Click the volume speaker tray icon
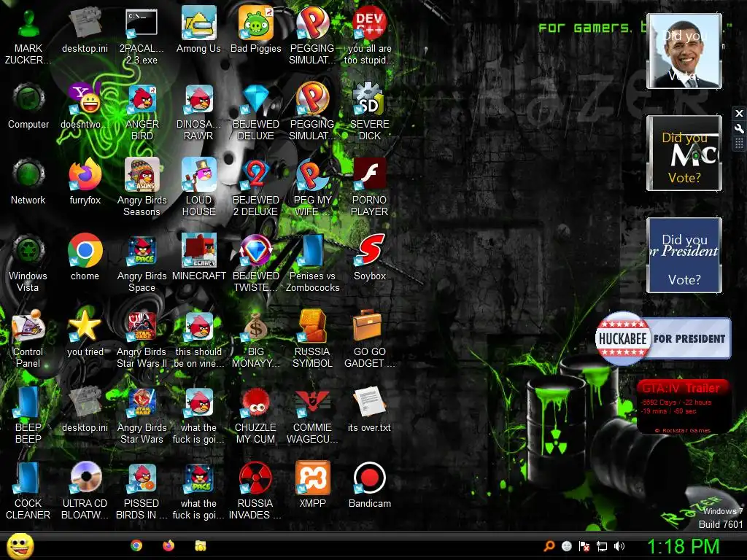747x560 pixels. pyautogui.click(x=619, y=546)
